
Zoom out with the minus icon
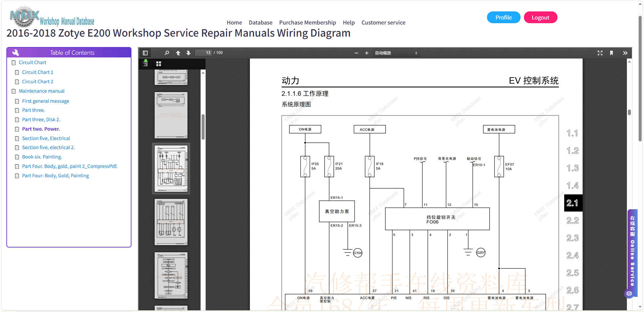pos(356,53)
